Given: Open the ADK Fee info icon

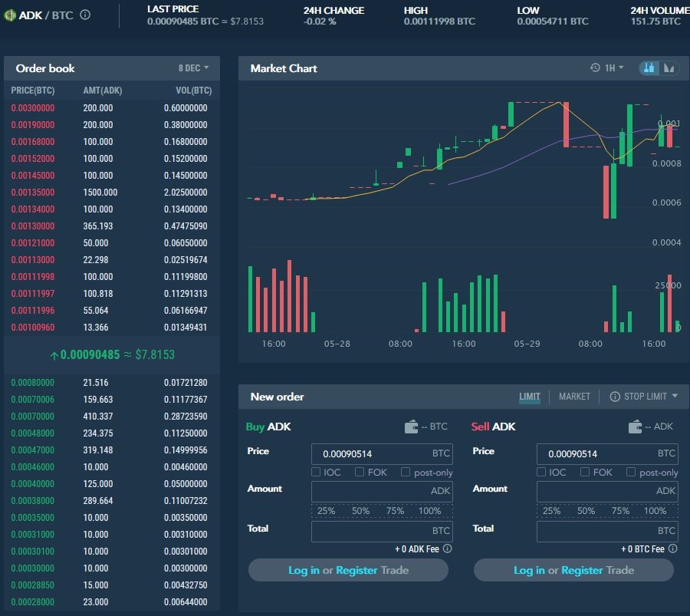Looking at the screenshot, I should coord(447,548).
